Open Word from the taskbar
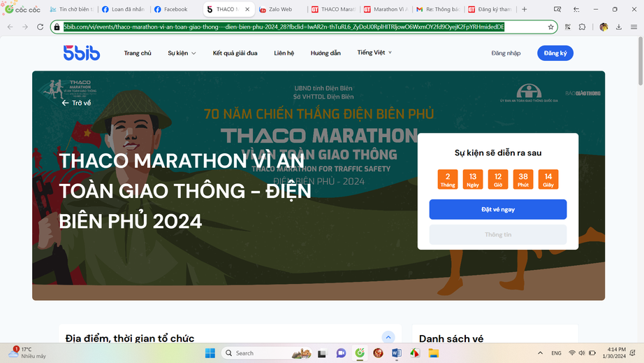Image resolution: width=644 pixels, height=363 pixels. pos(396,353)
